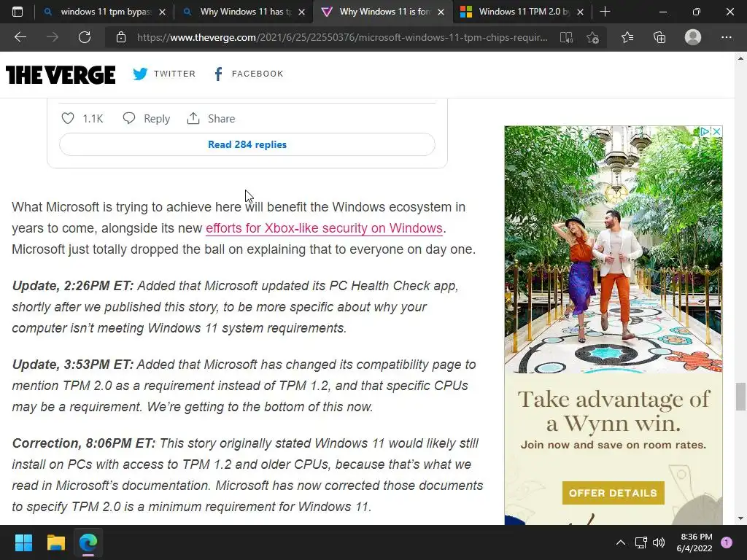The height and width of the screenshot is (560, 747).
Task: Open Settings and more ellipsis menu
Action: [x=726, y=37]
